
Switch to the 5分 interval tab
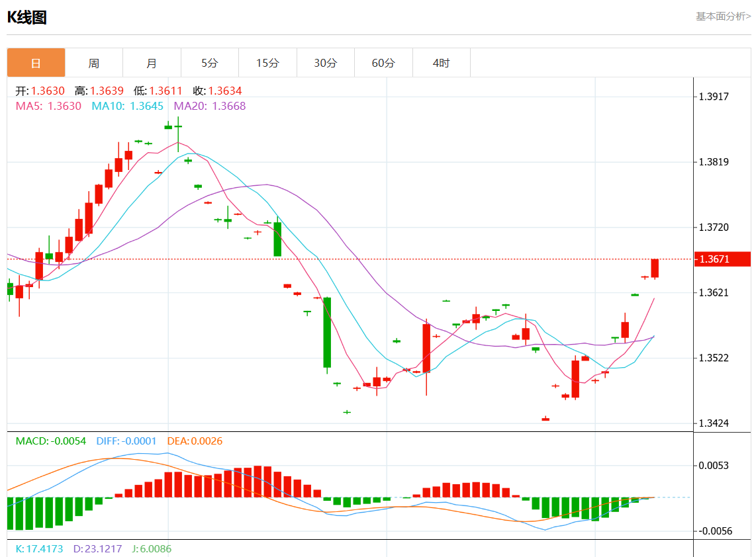click(209, 63)
